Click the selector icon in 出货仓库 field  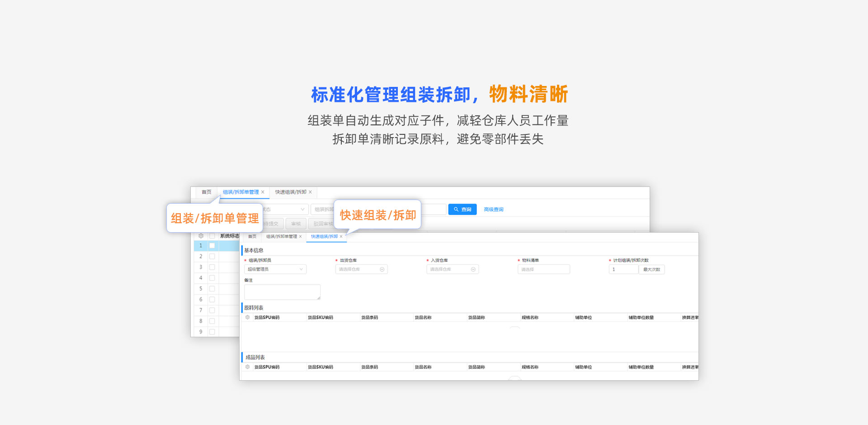(x=382, y=269)
